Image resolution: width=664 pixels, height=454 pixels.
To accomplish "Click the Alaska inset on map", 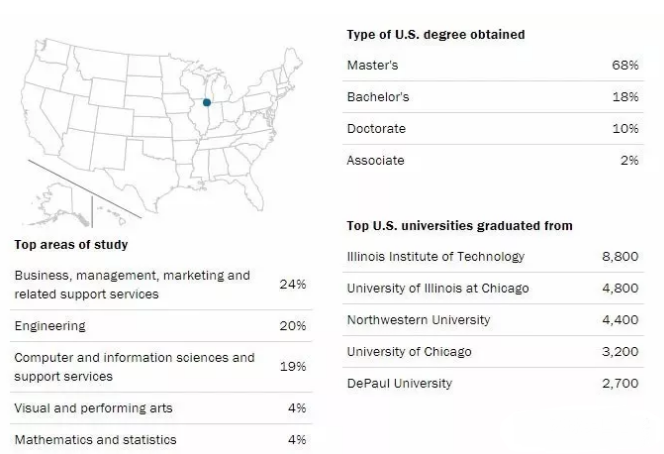I will pos(59,203).
